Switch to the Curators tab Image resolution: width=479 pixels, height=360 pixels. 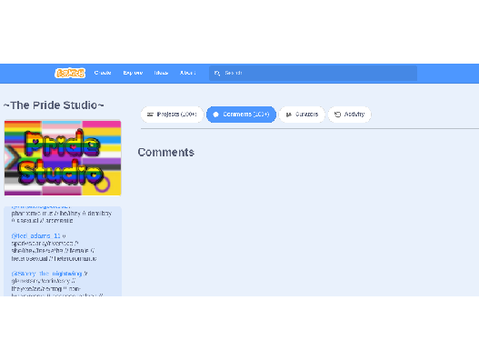point(302,114)
